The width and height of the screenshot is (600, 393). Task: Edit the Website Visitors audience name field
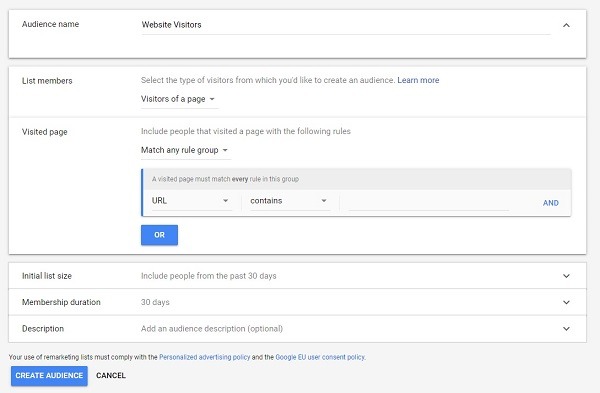[346, 25]
